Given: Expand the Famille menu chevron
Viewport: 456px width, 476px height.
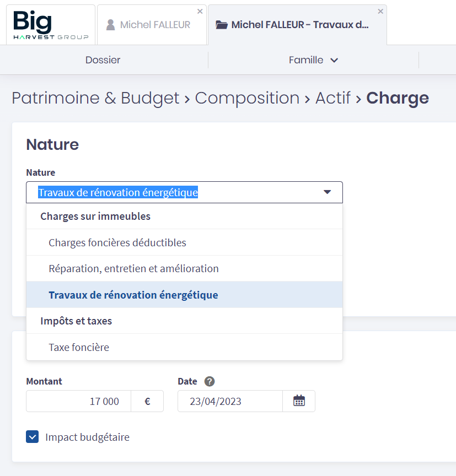Looking at the screenshot, I should (x=334, y=60).
